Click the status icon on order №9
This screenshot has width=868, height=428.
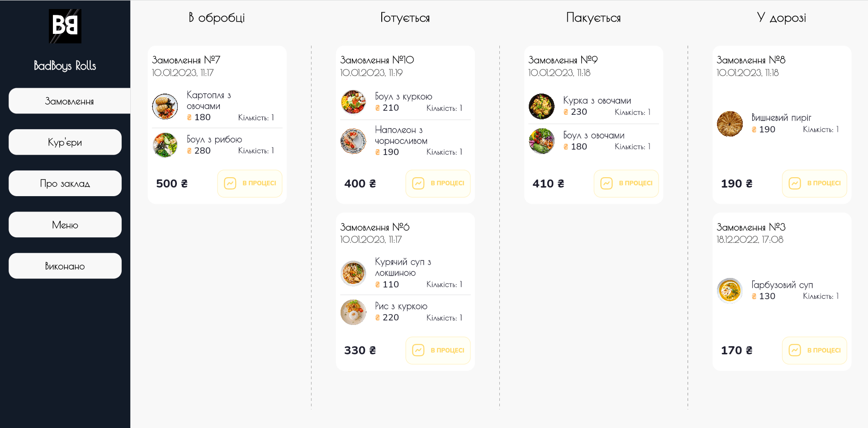pyautogui.click(x=607, y=183)
